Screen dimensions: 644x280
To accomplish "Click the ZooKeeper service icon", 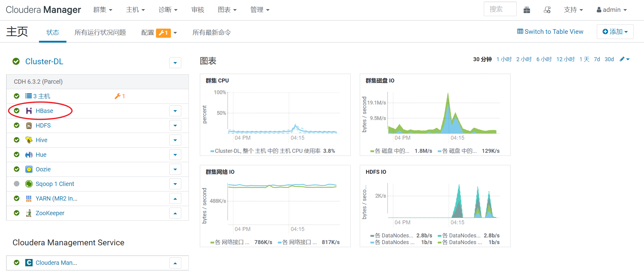I will [29, 213].
